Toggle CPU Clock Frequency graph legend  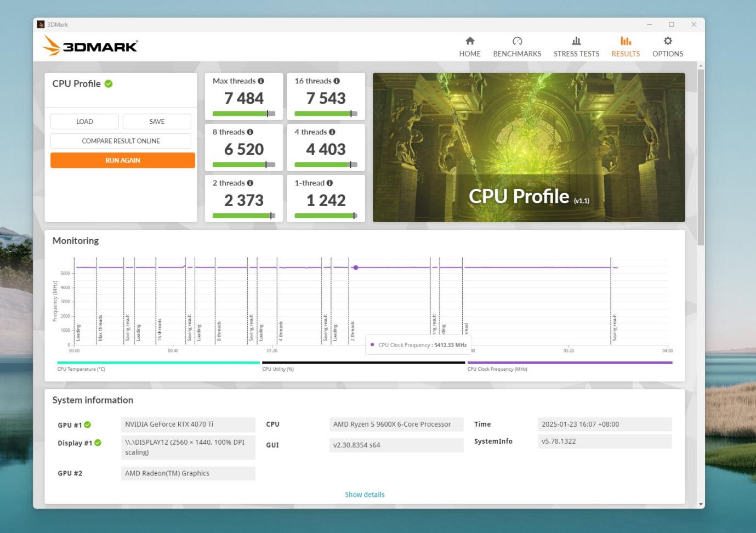[x=570, y=365]
